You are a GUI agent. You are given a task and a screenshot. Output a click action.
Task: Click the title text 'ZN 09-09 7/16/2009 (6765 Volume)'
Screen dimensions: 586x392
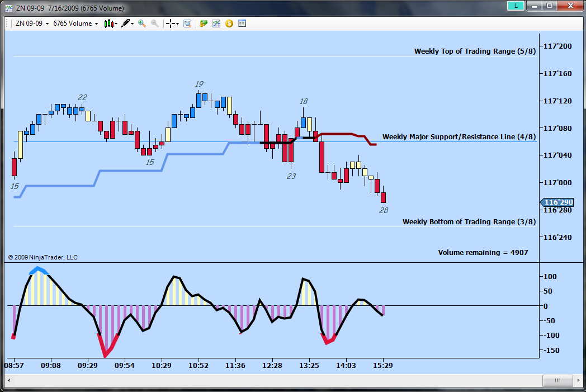point(70,8)
